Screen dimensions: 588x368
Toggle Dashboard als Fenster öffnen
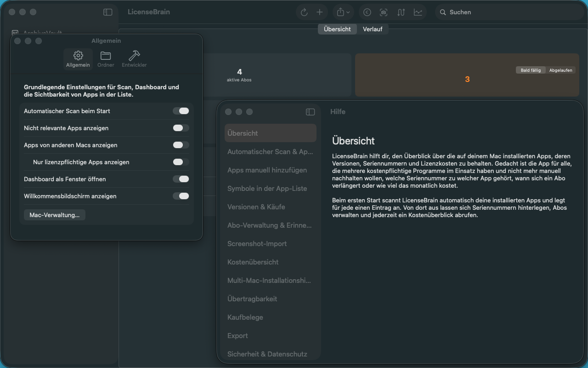click(181, 179)
